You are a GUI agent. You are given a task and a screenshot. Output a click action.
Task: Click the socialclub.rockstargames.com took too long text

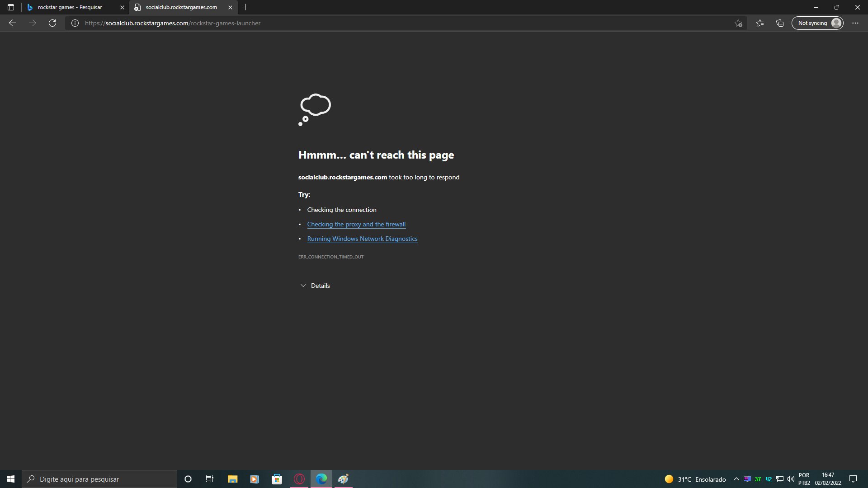[x=379, y=177]
